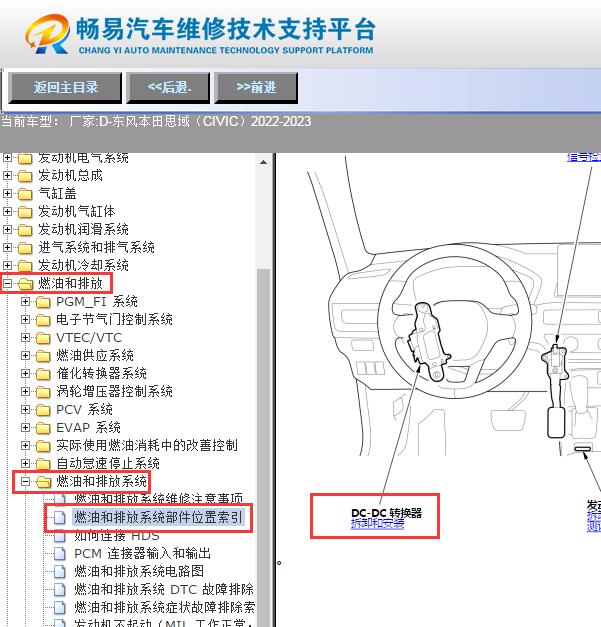Viewport: 601px width, 627px height.
Task: Click the PCM 连接器输入和输出 page icon
Action: [60, 554]
